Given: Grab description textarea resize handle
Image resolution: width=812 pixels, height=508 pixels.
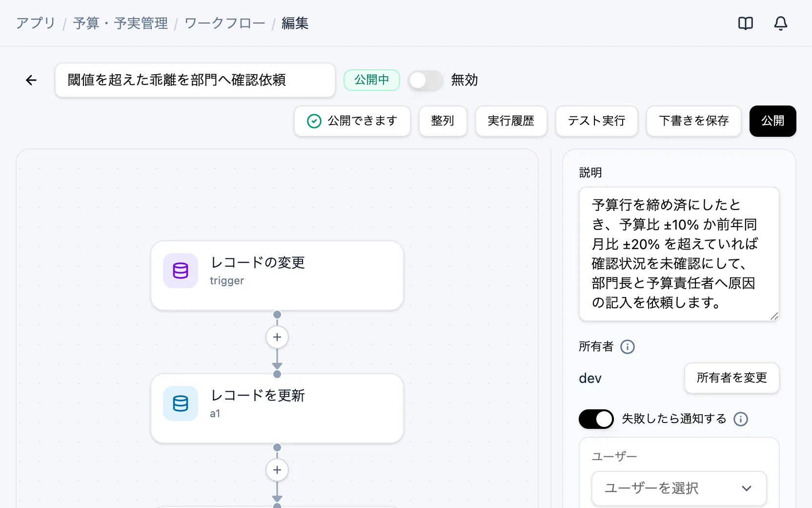Looking at the screenshot, I should click(x=774, y=316).
